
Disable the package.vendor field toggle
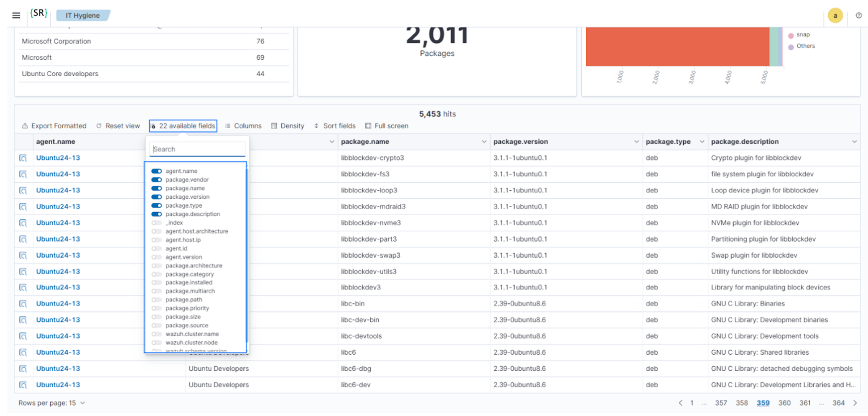tap(156, 180)
